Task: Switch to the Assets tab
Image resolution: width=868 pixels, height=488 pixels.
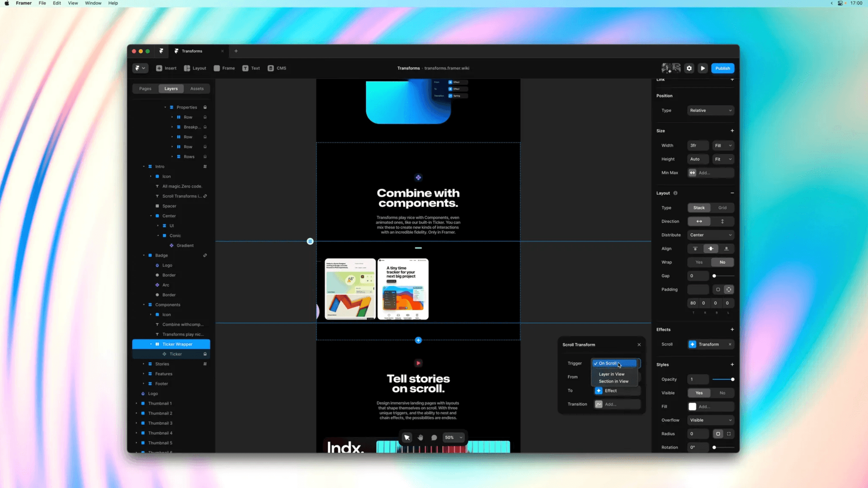Action: click(197, 89)
